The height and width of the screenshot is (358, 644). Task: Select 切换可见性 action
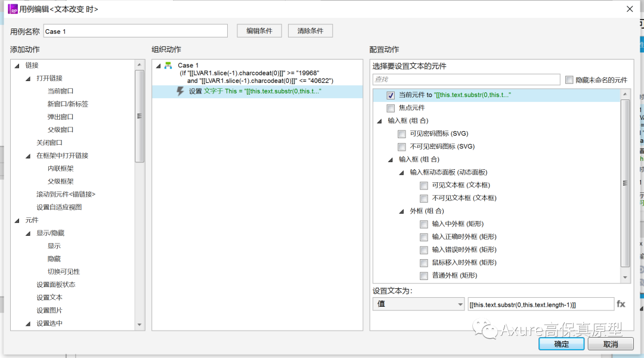(x=64, y=272)
